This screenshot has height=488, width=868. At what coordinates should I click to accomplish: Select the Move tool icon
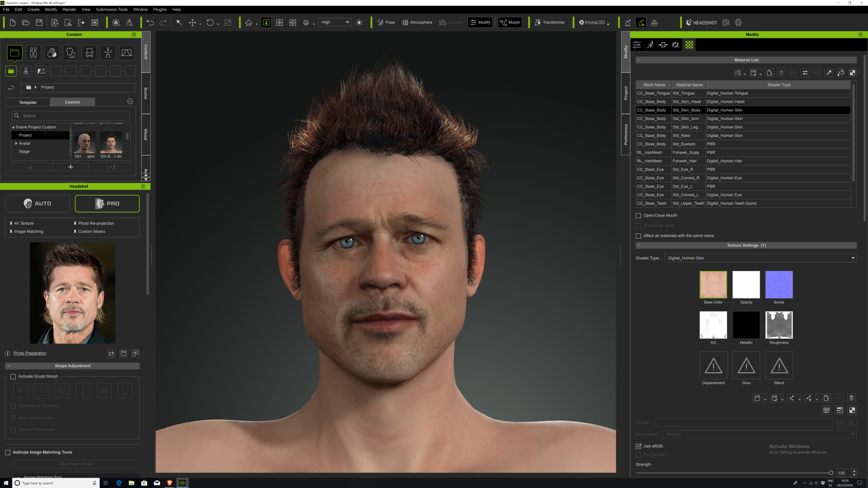(x=192, y=23)
